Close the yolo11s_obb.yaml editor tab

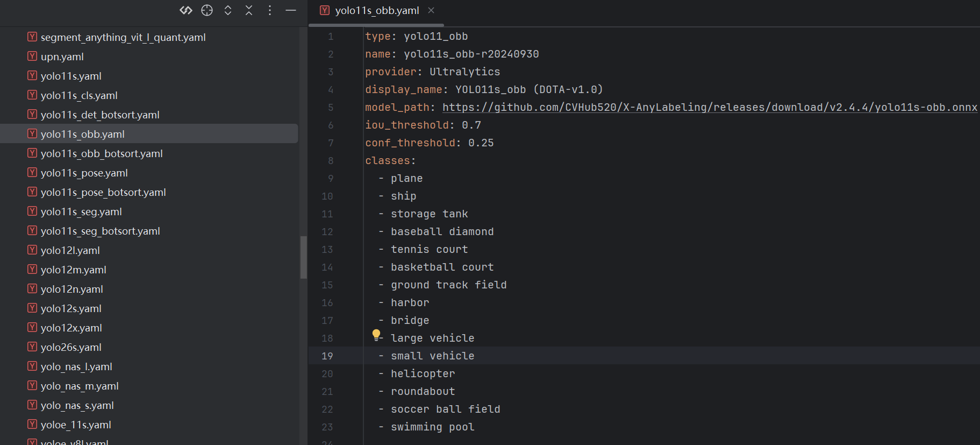[431, 10]
